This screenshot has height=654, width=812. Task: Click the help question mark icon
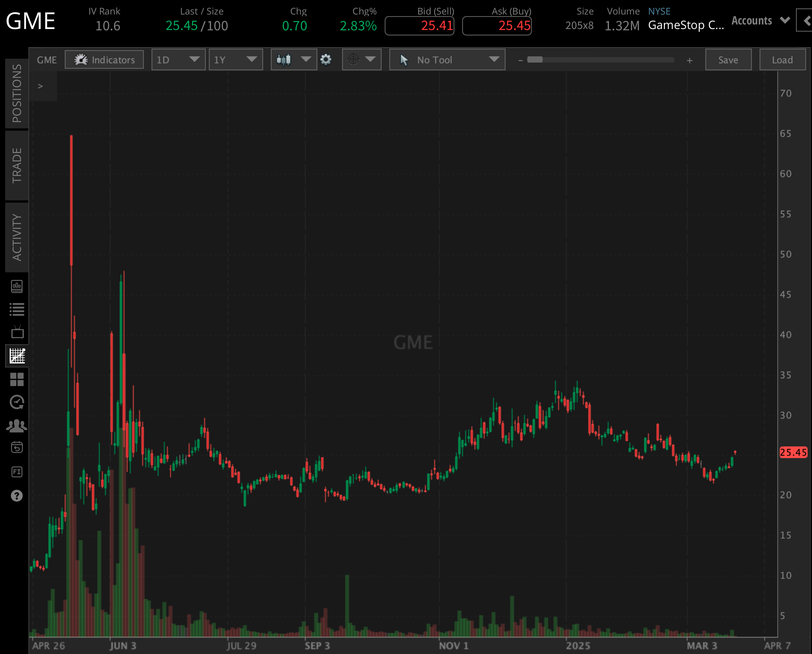[16, 496]
